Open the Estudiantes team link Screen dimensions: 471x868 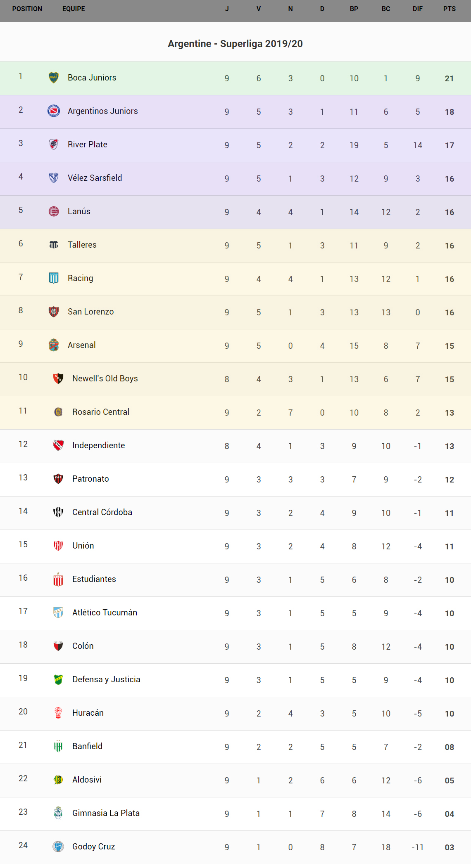(94, 579)
